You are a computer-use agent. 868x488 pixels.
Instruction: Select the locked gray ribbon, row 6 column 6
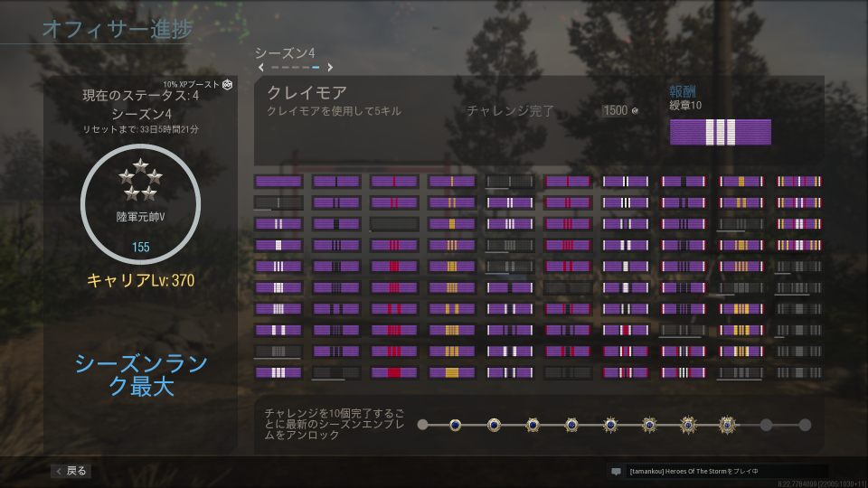(x=568, y=287)
